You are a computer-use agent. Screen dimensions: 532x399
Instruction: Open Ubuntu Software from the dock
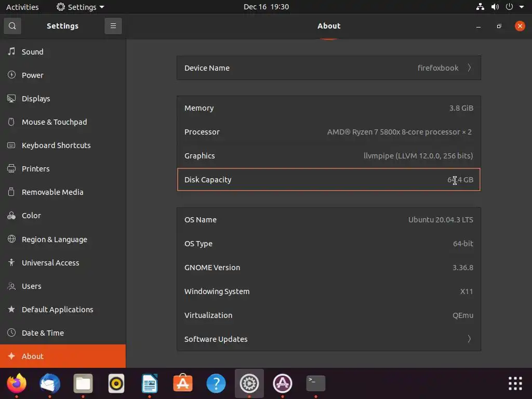pyautogui.click(x=183, y=383)
